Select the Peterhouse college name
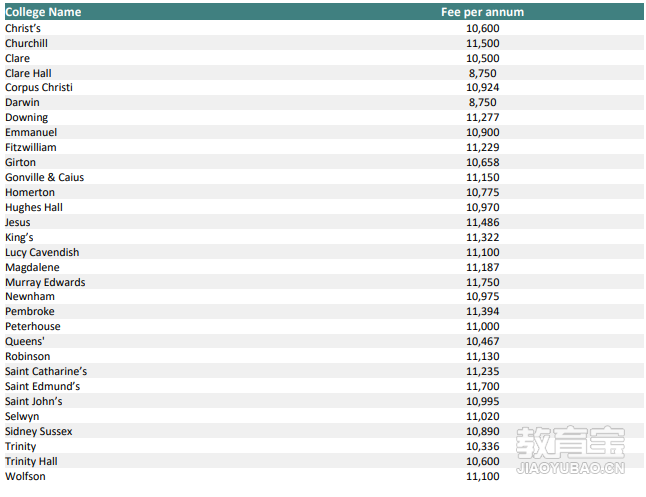646x497 pixels. (33, 326)
